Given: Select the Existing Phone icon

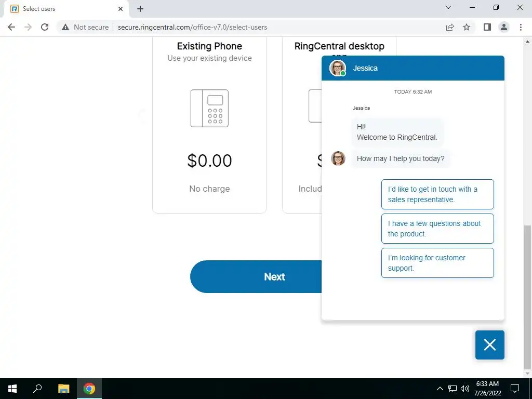Looking at the screenshot, I should (209, 108).
